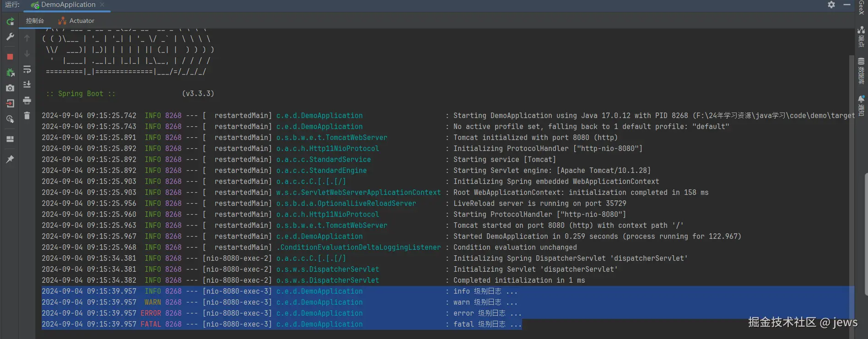This screenshot has height=339, width=868.
Task: Click logger o.s.b.d.a.OptionalLiveReloadServer
Action: click(x=346, y=204)
